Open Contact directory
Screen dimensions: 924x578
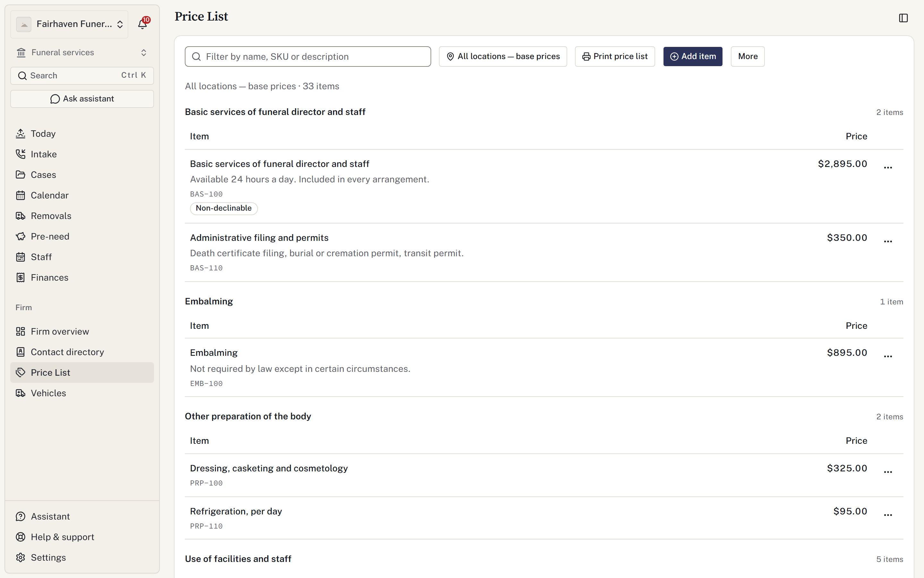click(x=82, y=352)
